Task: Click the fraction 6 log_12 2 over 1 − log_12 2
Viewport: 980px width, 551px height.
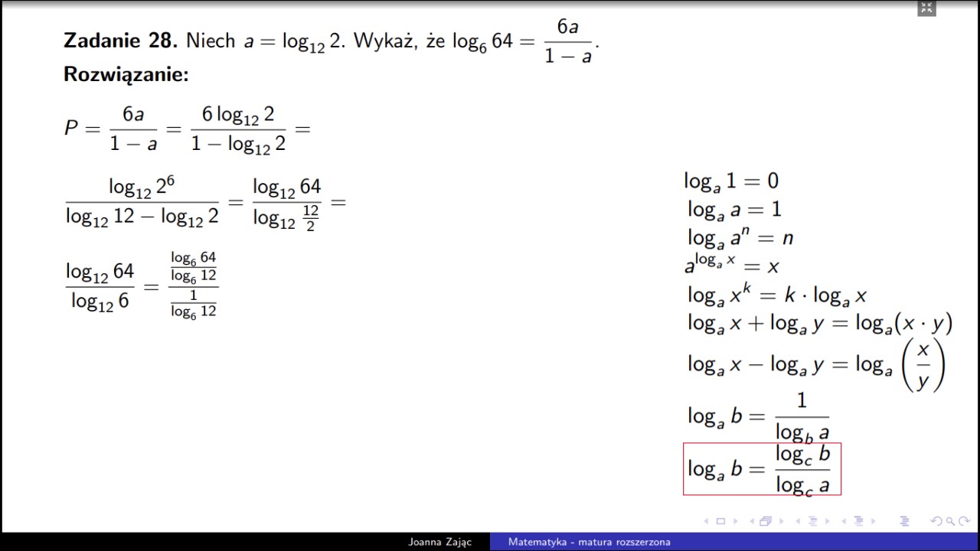Action: 238,129
